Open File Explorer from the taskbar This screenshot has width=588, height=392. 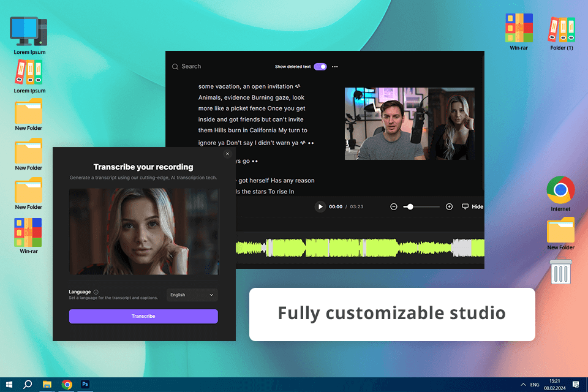pyautogui.click(x=47, y=385)
